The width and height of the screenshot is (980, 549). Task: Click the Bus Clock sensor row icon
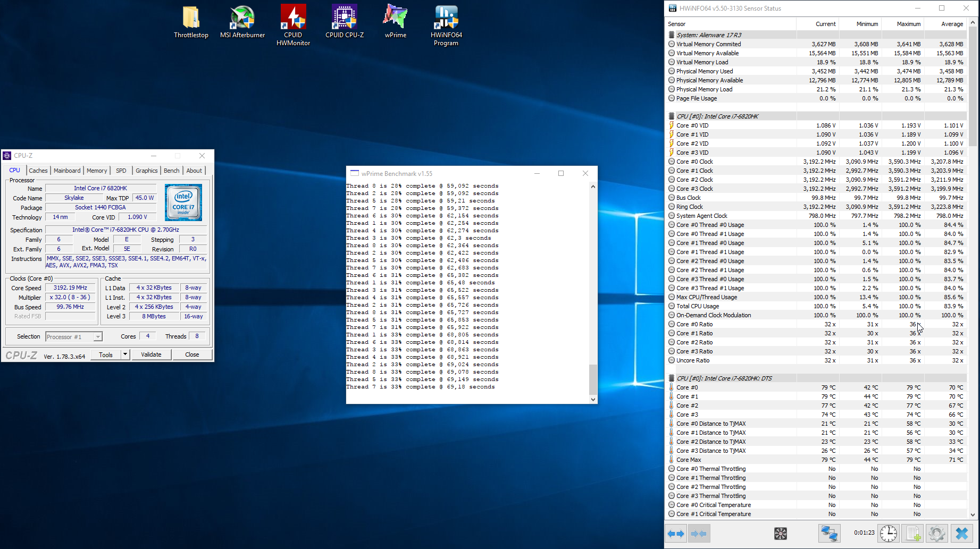672,198
